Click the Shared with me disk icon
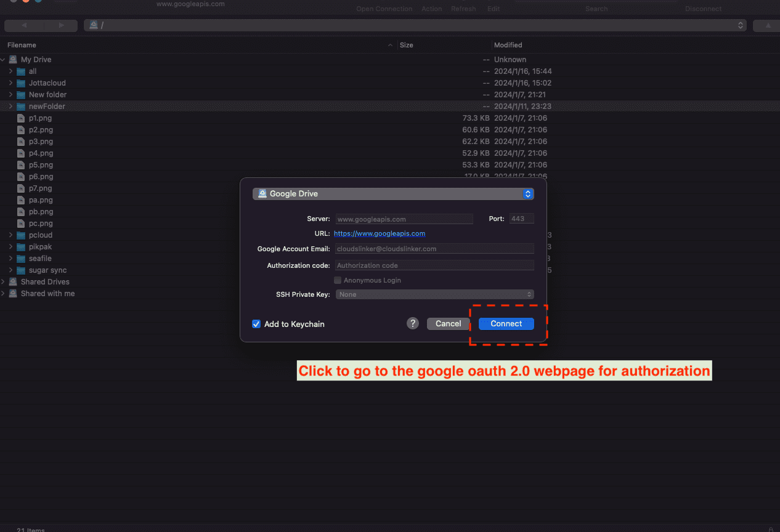This screenshot has height=532, width=780. point(13,294)
